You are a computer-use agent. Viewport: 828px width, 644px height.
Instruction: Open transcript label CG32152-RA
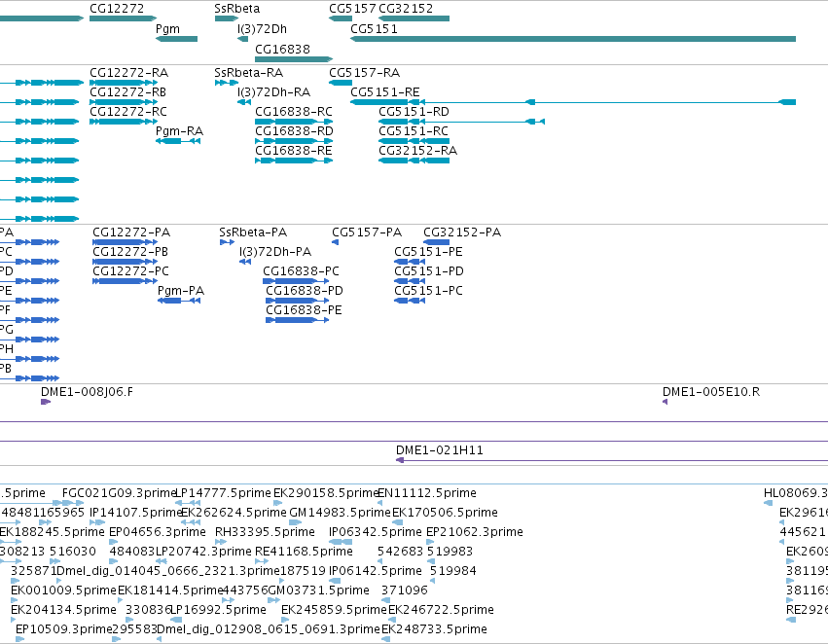[417, 151]
